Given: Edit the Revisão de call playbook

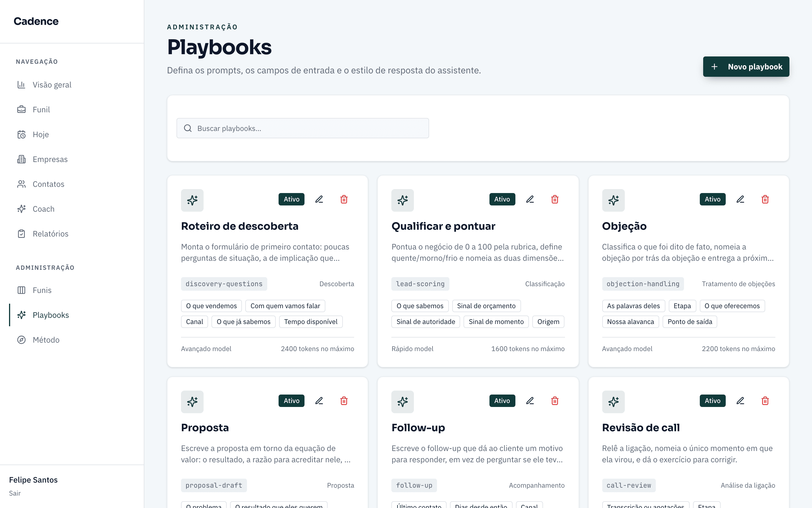Looking at the screenshot, I should (x=740, y=401).
